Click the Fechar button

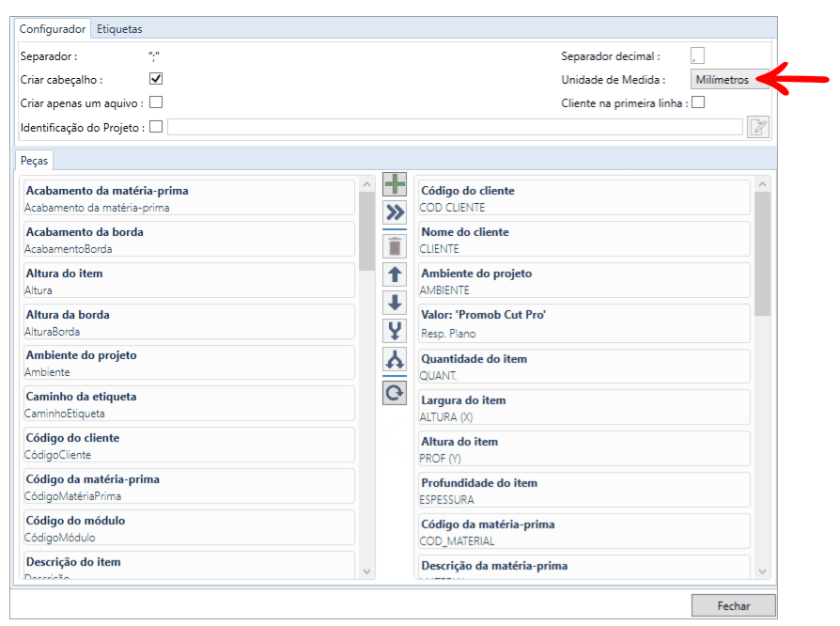pyautogui.click(x=734, y=605)
